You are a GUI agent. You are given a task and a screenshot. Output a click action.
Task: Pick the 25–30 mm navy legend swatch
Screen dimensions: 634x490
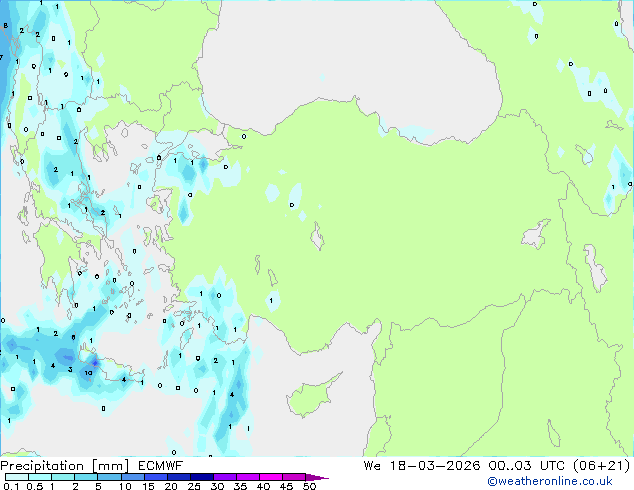(202, 477)
